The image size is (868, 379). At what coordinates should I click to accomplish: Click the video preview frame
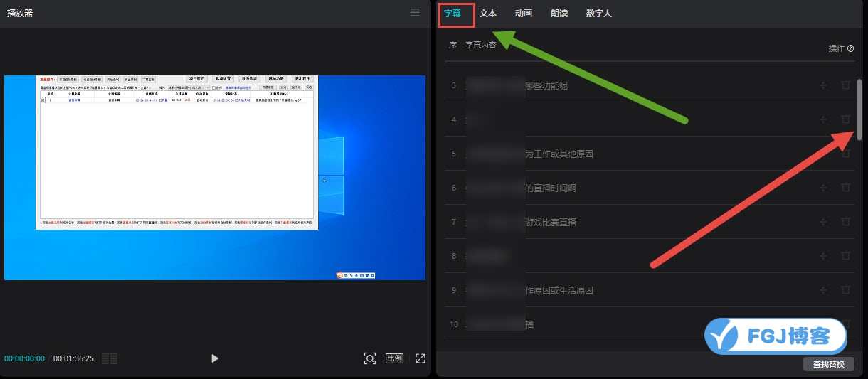(215, 178)
